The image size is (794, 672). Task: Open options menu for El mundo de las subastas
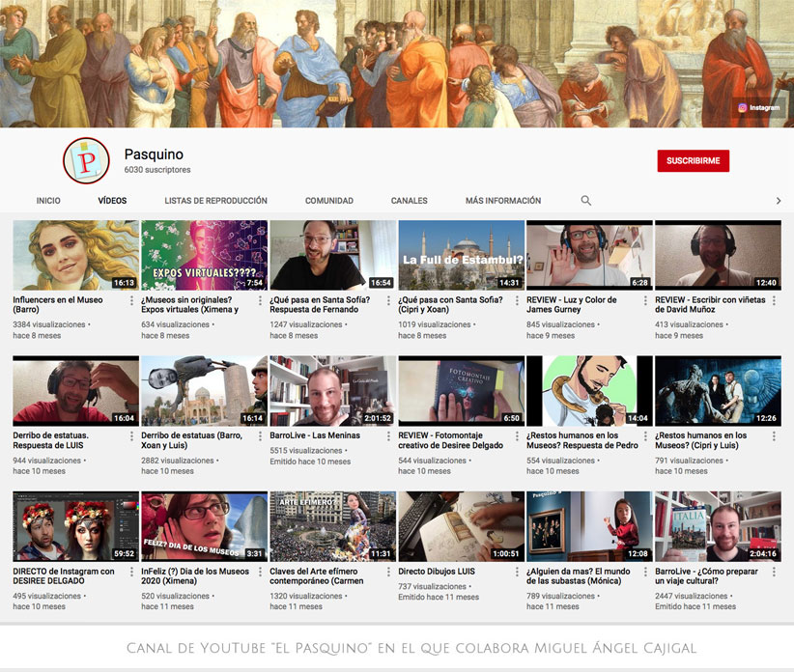pyautogui.click(x=645, y=572)
